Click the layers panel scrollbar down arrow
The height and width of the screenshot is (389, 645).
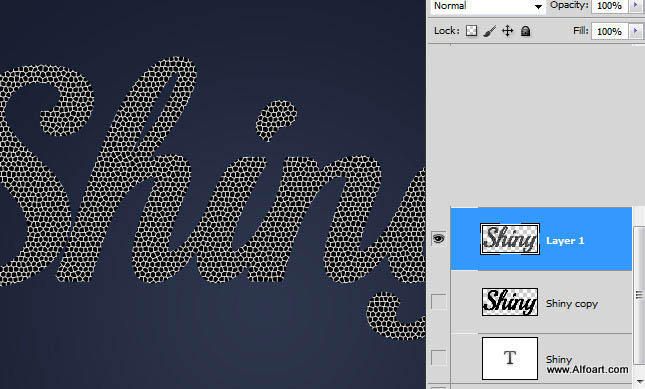[639, 380]
